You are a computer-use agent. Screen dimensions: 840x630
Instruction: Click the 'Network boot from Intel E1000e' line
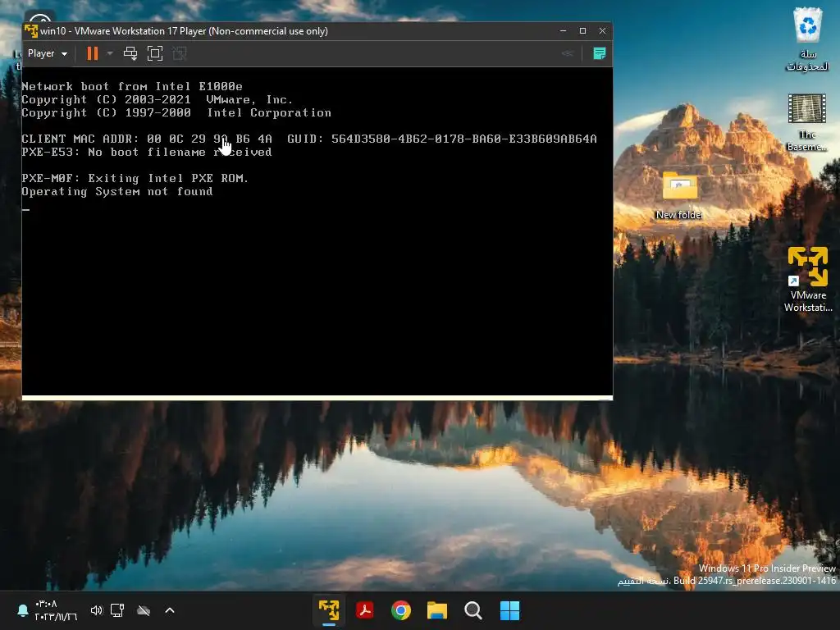[x=132, y=86]
